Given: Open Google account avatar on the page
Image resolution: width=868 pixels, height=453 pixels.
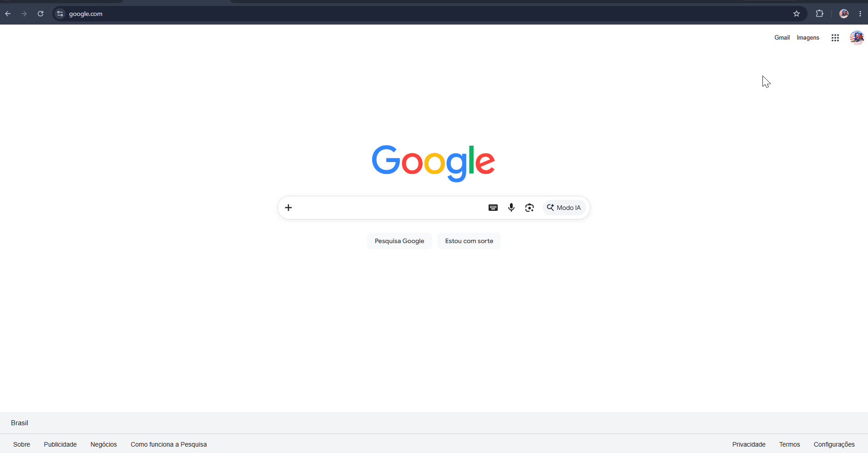Looking at the screenshot, I should tap(857, 38).
